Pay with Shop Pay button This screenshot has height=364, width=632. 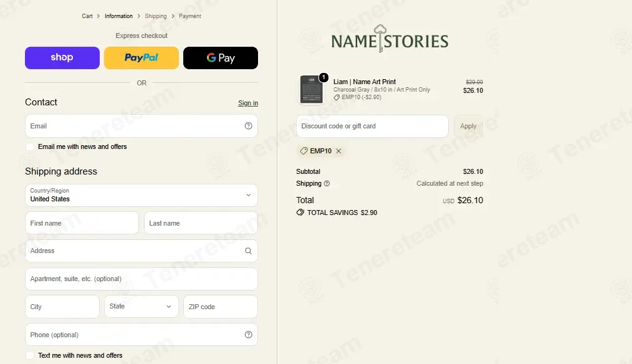pyautogui.click(x=62, y=57)
